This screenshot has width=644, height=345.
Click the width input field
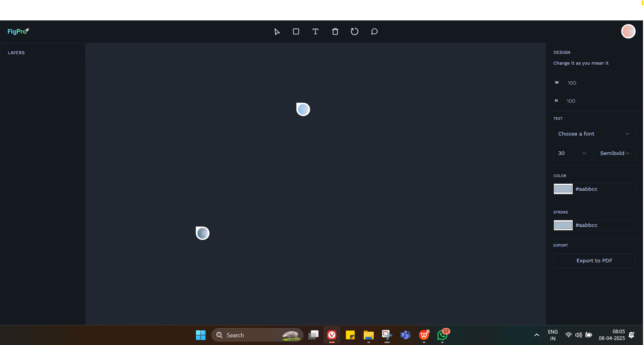tap(596, 83)
